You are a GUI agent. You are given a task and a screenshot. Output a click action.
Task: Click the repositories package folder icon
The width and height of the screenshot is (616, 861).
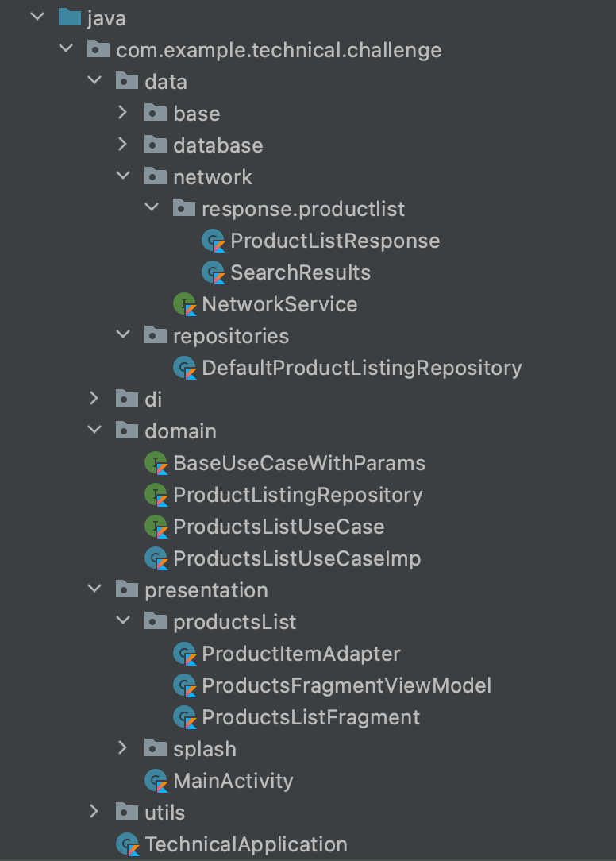click(156, 335)
